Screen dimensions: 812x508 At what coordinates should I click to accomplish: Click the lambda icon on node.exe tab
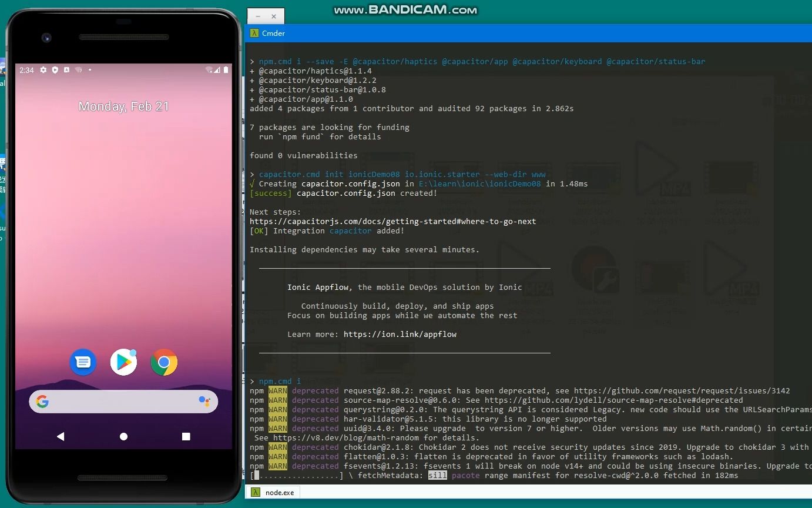pos(256,492)
